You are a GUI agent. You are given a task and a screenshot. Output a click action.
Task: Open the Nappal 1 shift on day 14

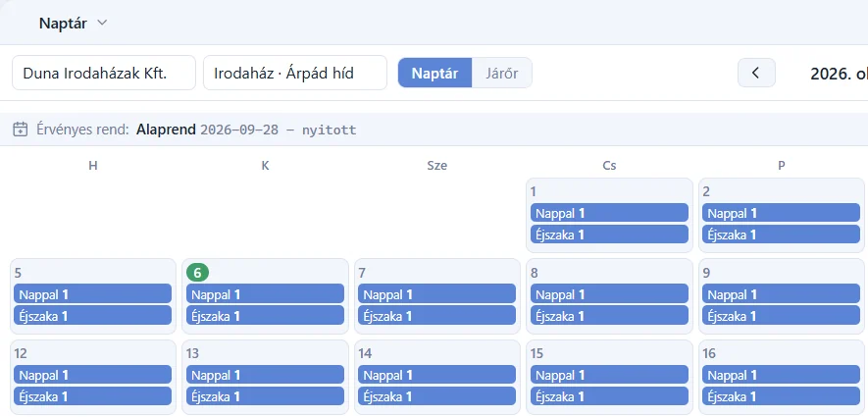pyautogui.click(x=436, y=375)
